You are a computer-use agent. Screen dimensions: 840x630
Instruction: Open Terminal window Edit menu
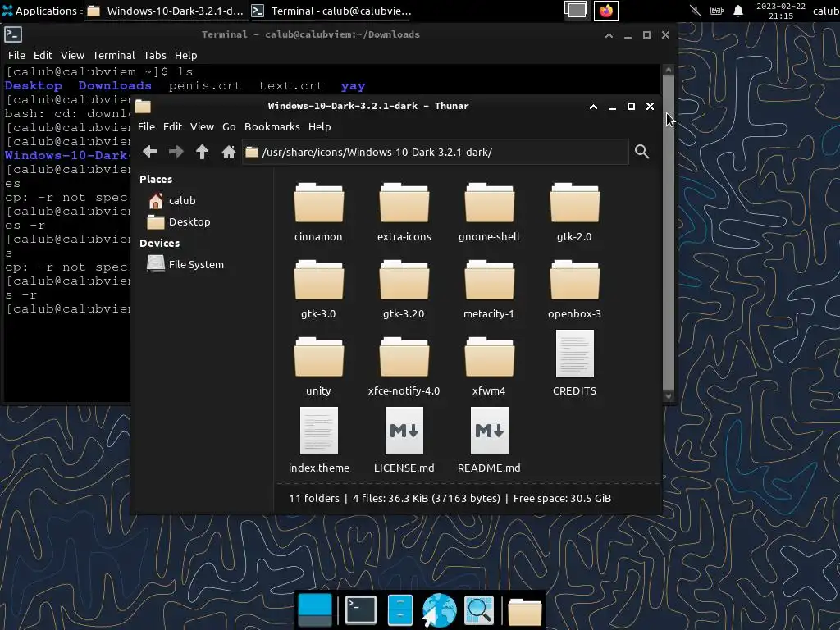click(x=43, y=56)
